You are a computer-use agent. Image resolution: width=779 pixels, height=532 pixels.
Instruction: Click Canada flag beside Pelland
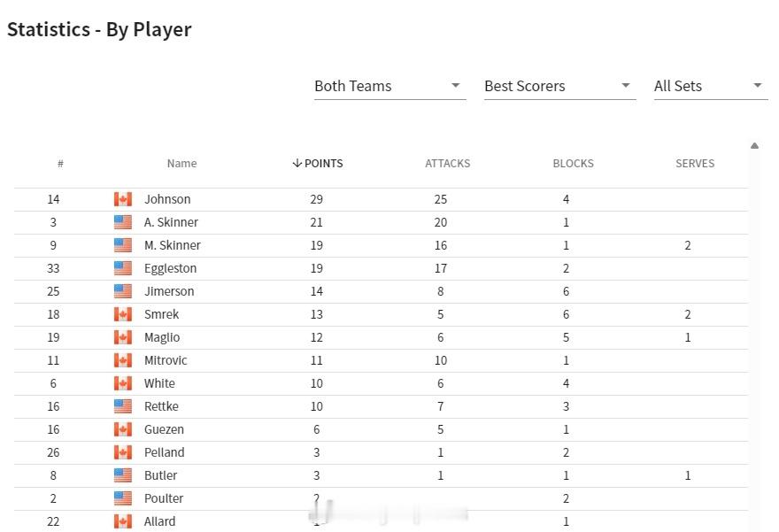123,452
